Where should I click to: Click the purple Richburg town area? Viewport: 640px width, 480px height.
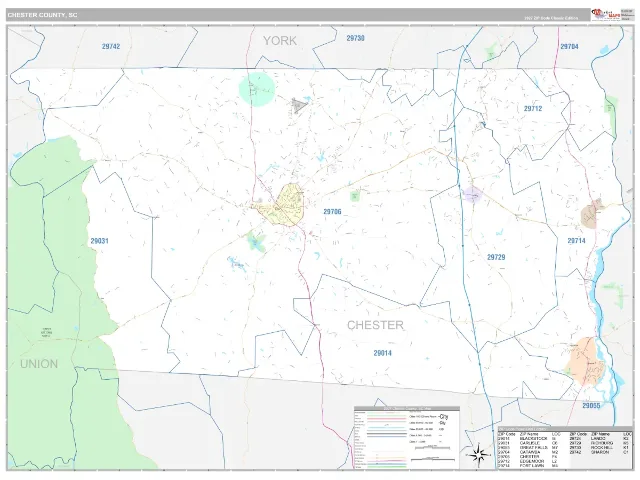(473, 195)
